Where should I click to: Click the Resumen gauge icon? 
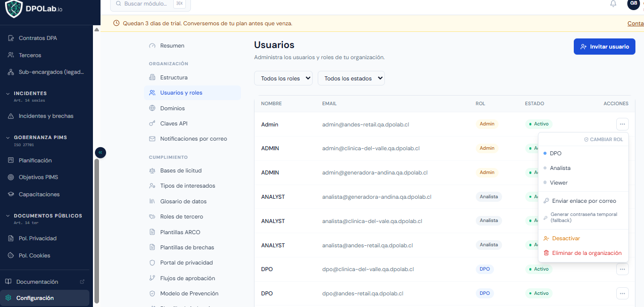[x=153, y=46]
